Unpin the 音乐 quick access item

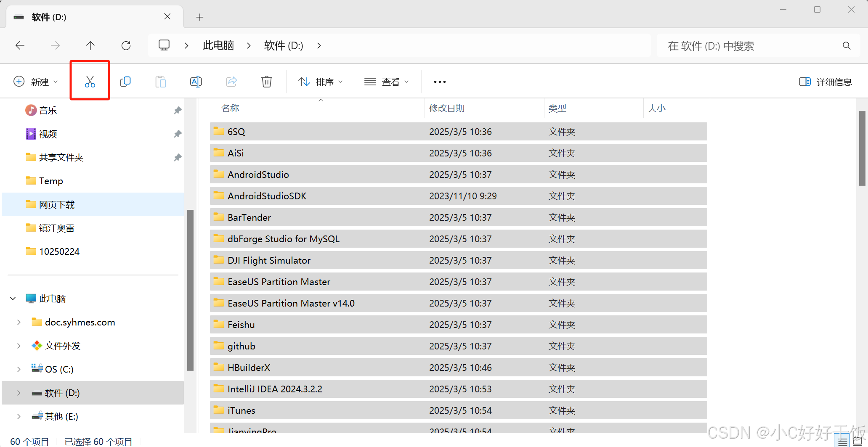[178, 110]
